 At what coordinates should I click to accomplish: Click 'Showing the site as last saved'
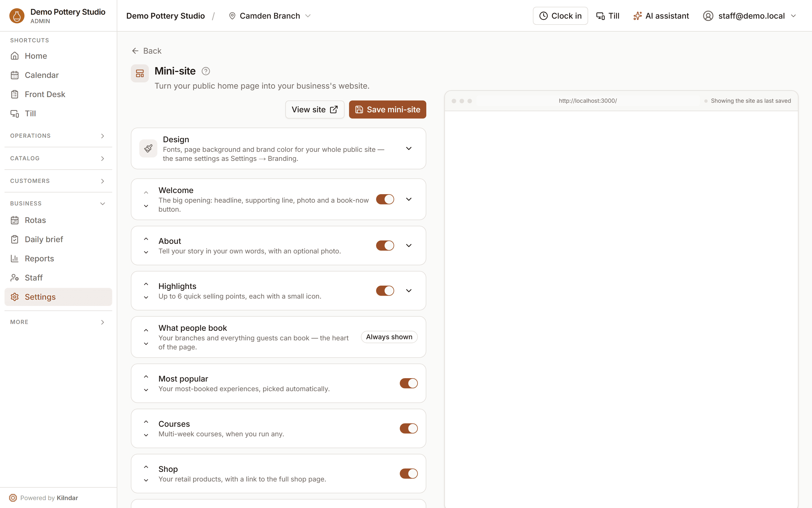click(751, 101)
